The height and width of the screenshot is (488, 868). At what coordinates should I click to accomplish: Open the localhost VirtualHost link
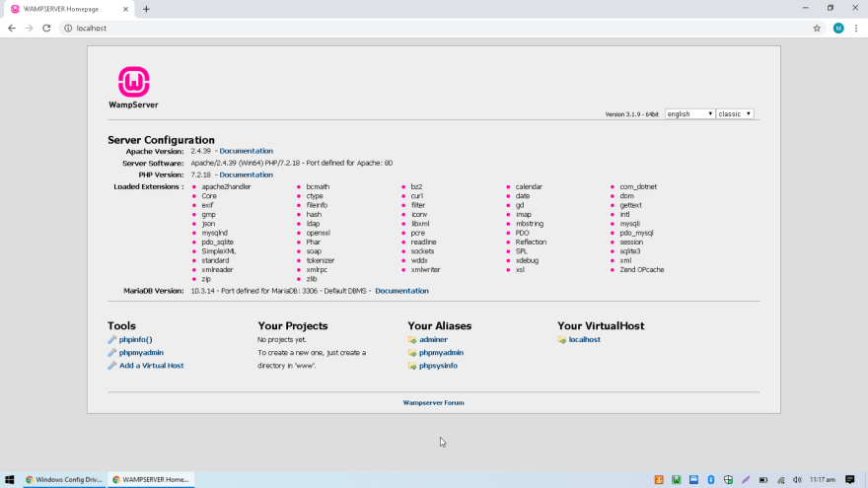(585, 340)
